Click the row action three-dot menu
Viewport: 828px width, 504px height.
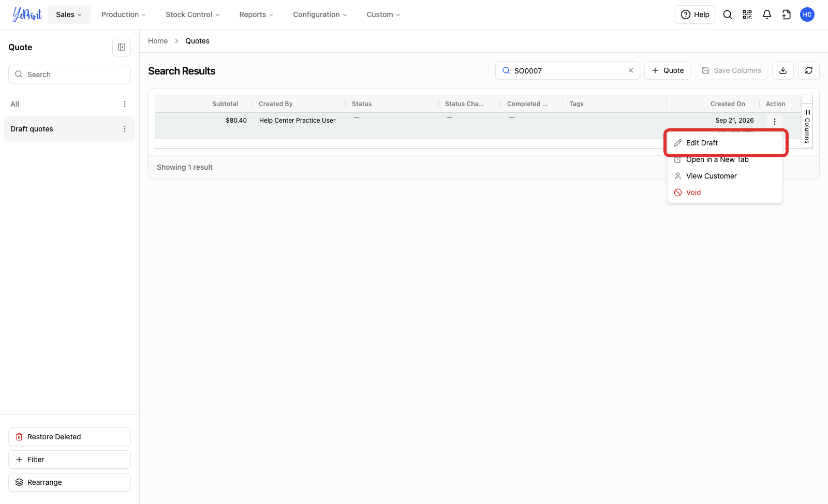[x=775, y=122]
